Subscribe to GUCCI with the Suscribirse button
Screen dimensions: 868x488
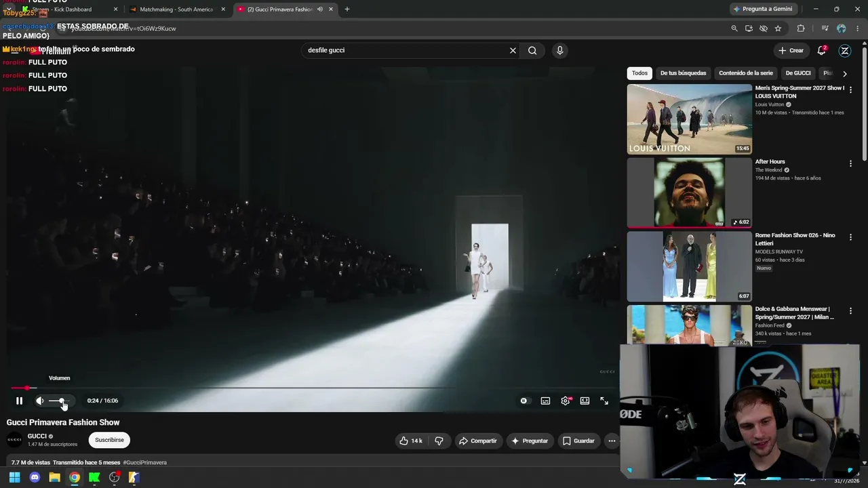pos(109,440)
